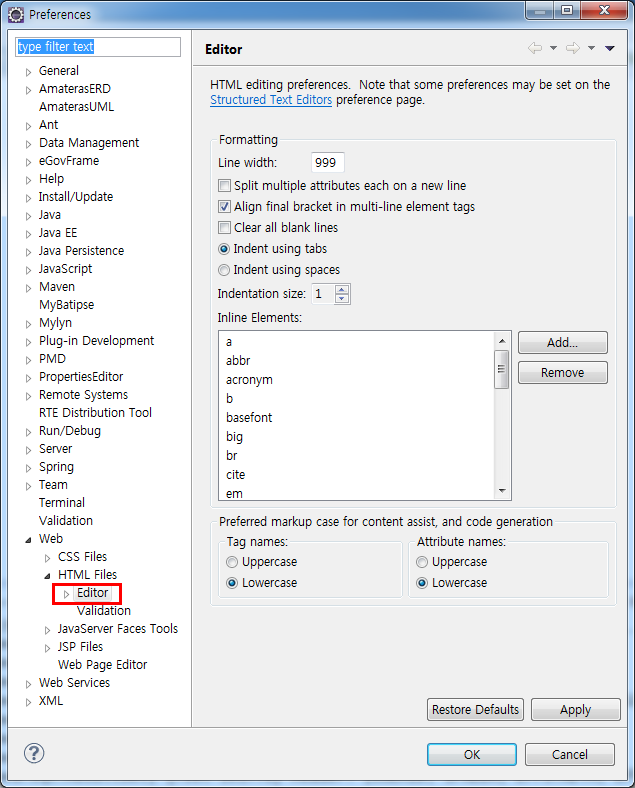
Task: Select 'basefont' in Inline Elements list
Action: pos(249,418)
